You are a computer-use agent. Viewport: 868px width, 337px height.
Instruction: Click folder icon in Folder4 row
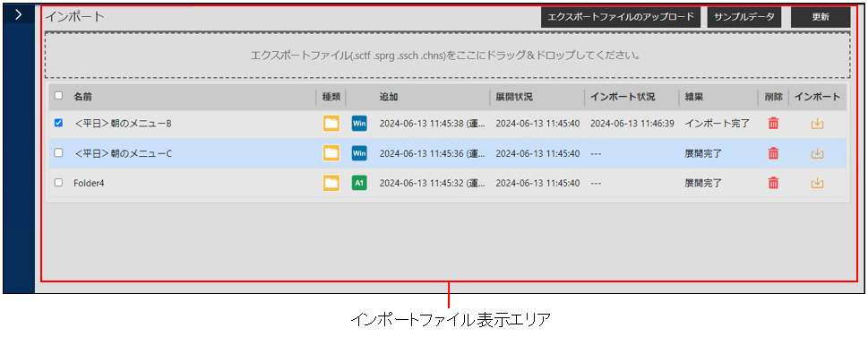tap(331, 182)
